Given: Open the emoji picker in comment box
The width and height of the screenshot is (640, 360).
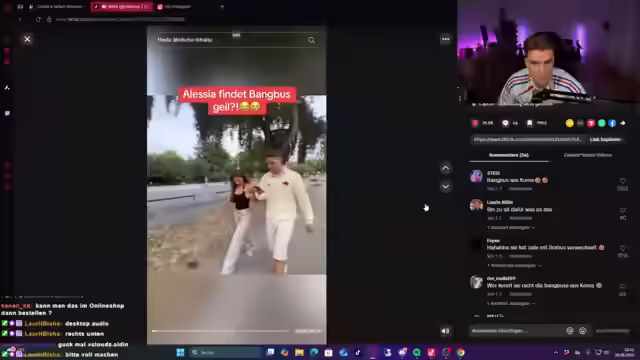Looking at the screenshot, I should click(582, 331).
